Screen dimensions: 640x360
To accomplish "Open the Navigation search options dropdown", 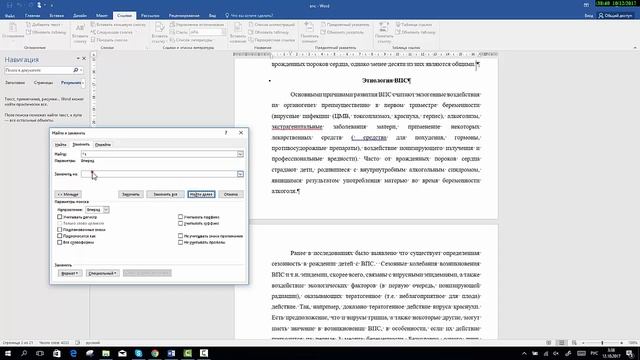I will pyautogui.click(x=81, y=70).
